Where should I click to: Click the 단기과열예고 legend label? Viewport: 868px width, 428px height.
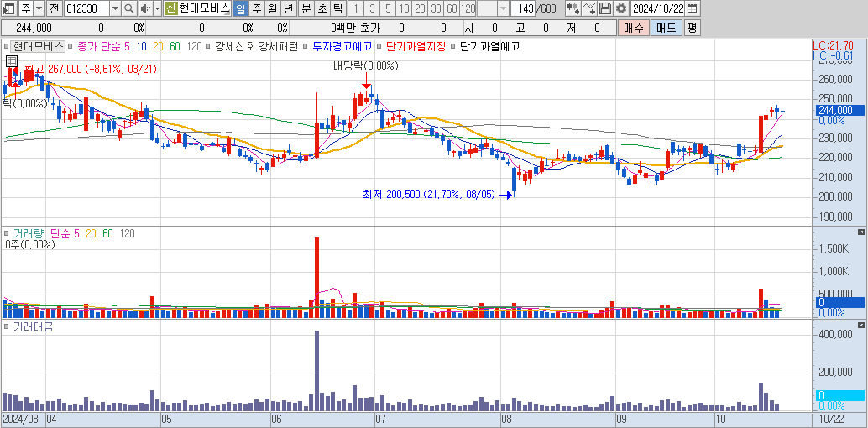(490, 47)
